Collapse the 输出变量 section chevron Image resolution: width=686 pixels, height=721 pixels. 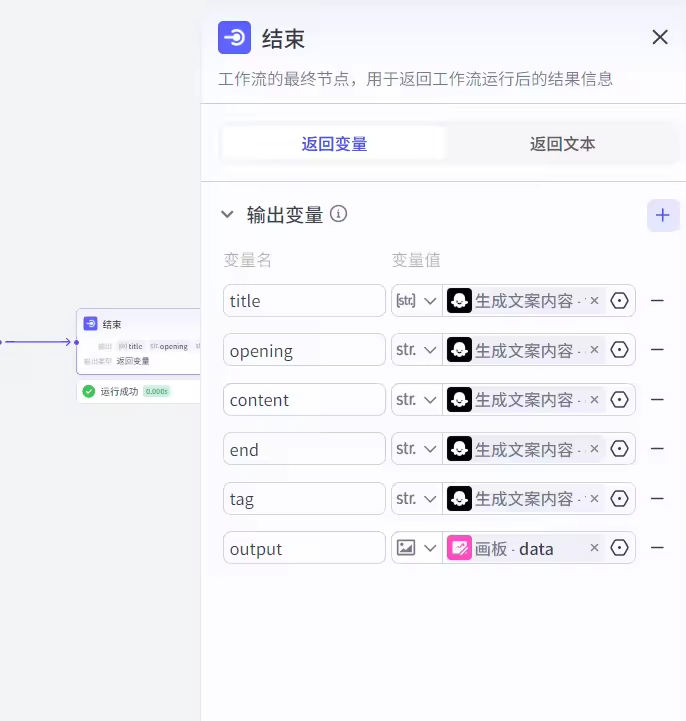click(x=227, y=214)
